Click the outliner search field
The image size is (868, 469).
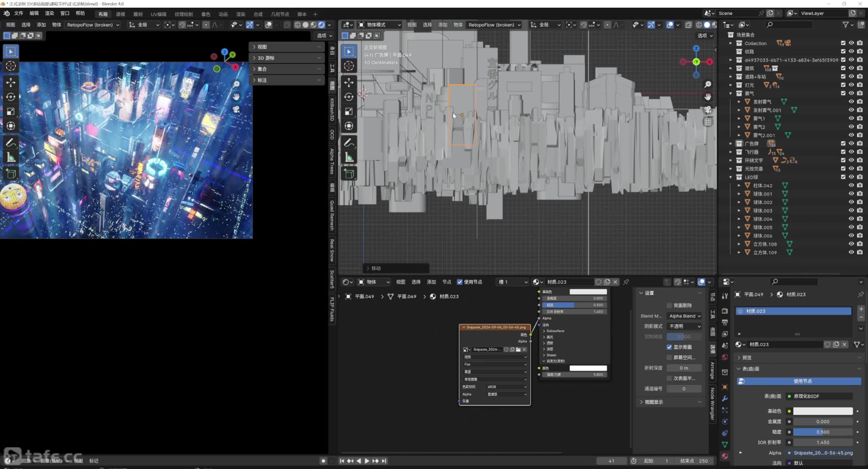pos(789,25)
